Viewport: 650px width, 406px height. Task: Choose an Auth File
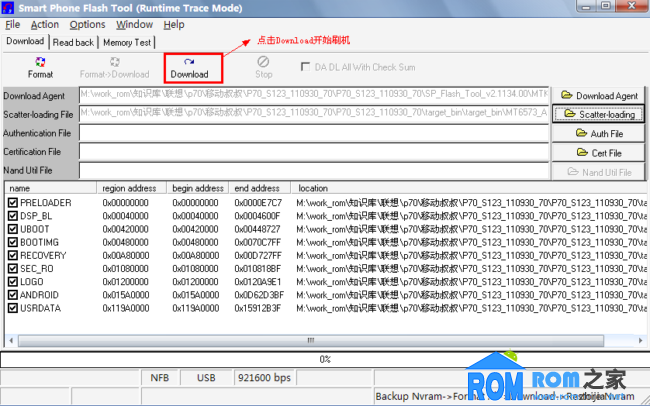599,134
